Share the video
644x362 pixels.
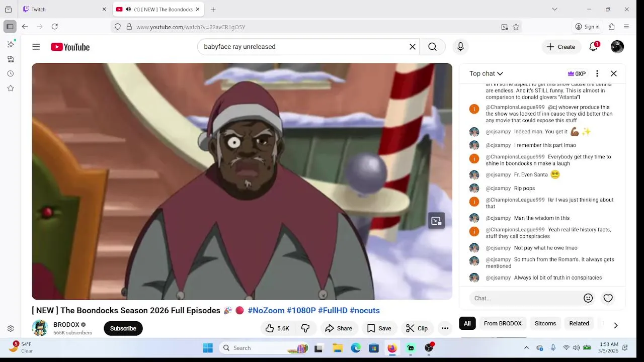click(x=339, y=328)
